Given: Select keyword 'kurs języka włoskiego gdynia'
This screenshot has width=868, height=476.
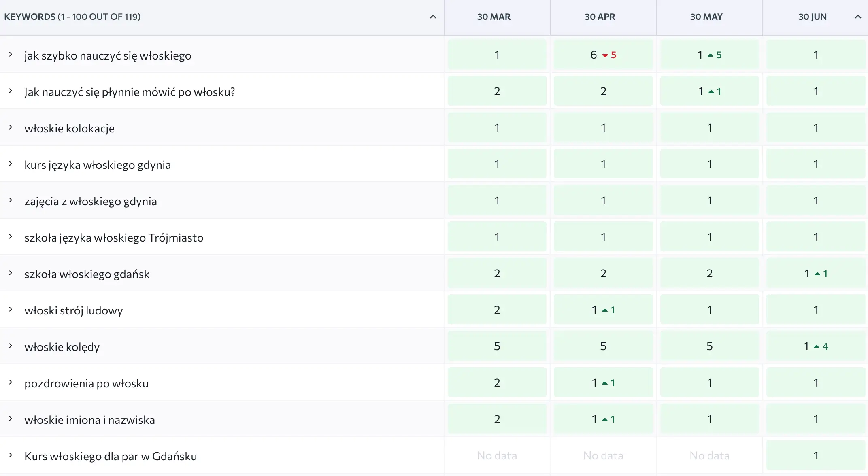Looking at the screenshot, I should (x=98, y=165).
